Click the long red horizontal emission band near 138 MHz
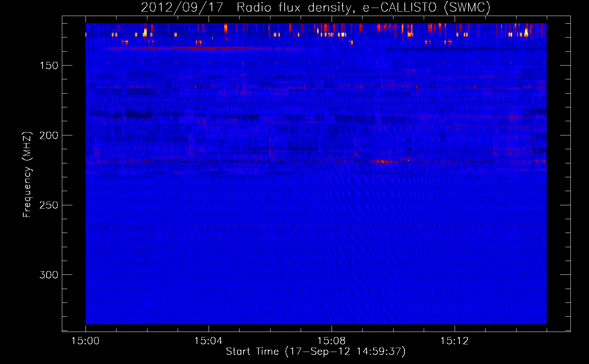589x364 pixels. (204, 48)
